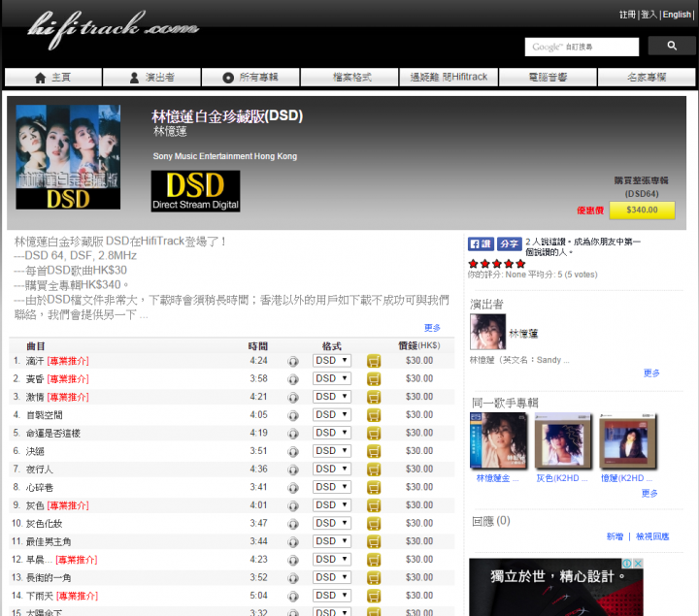Screen dimensions: 699x616
Task: Open format dropdown for track 12 早晨
Action: [332, 559]
